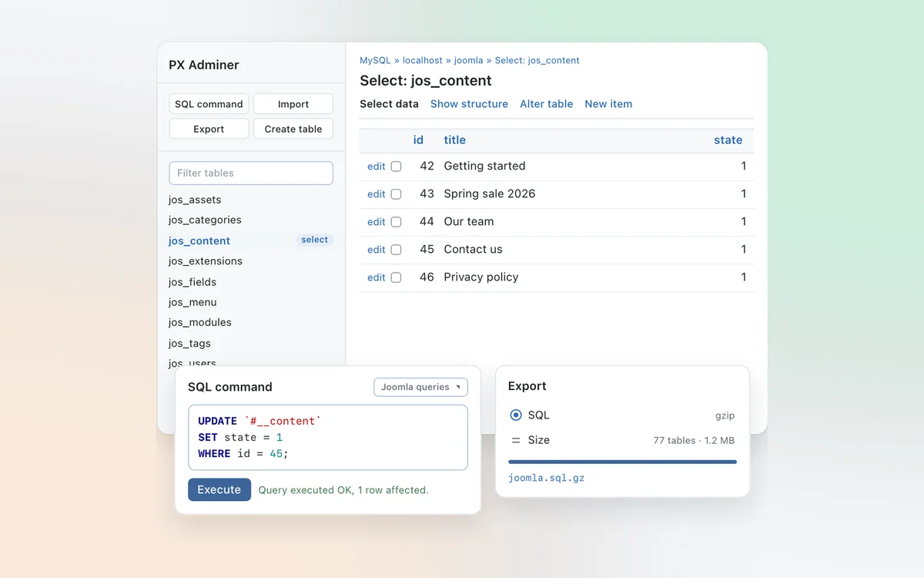Click the SQL command button
Image resolution: width=924 pixels, height=578 pixels.
(x=209, y=104)
